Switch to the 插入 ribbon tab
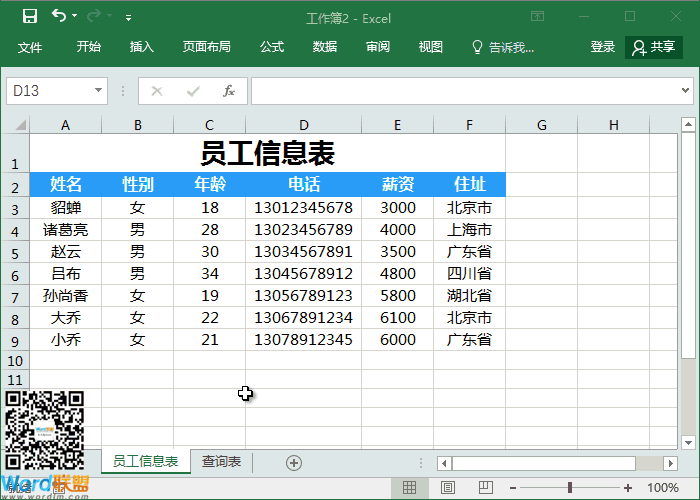The width and height of the screenshot is (700, 500). click(x=142, y=46)
